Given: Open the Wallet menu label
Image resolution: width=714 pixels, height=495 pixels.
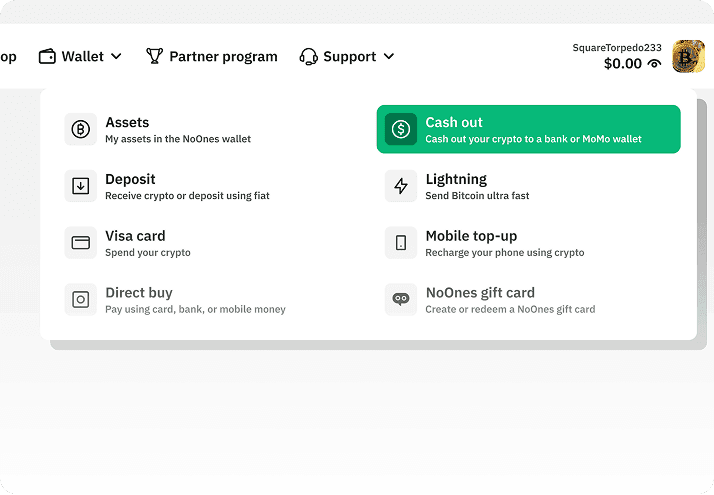Looking at the screenshot, I should coord(82,57).
